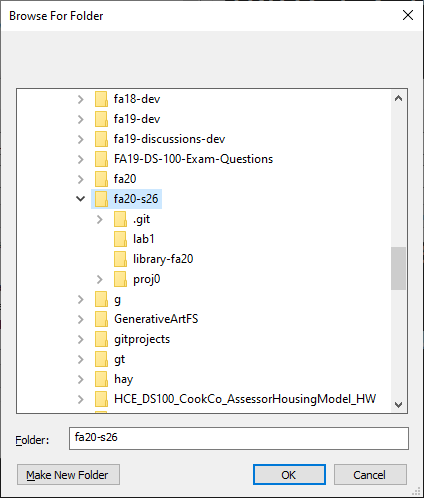Select the fa20 folder name

125,179
